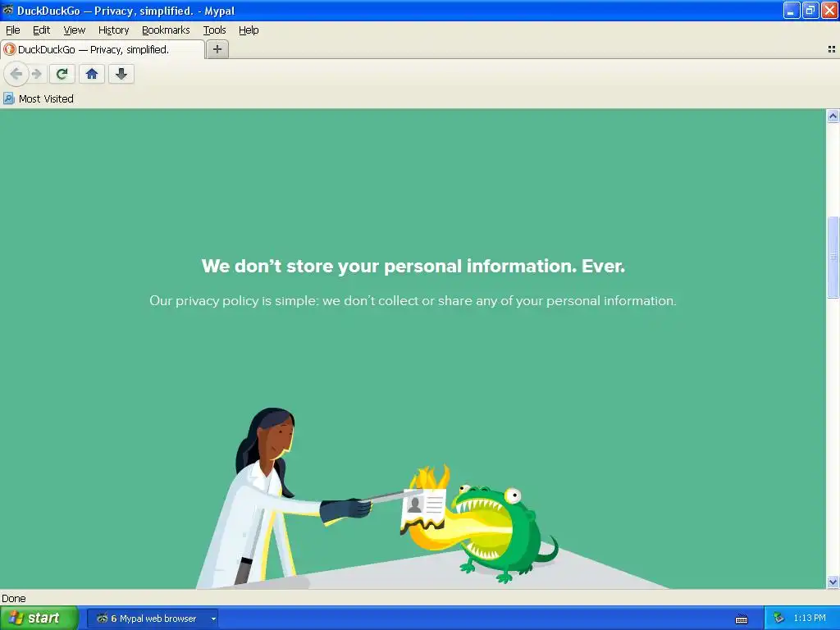Click the scrollbar down arrow

(x=833, y=582)
